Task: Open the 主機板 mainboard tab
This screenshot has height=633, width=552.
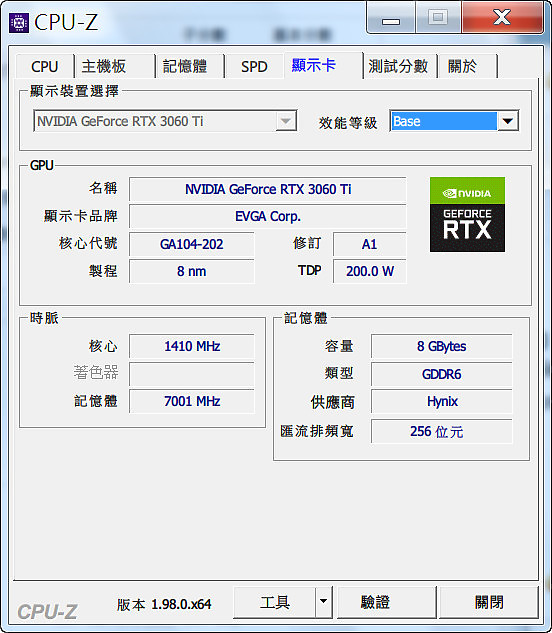Action: tap(114, 66)
